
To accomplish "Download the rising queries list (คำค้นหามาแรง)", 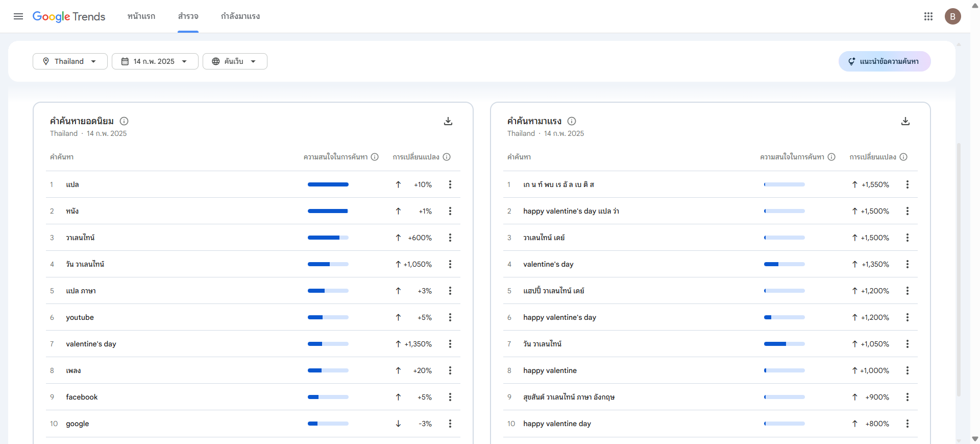I will pyautogui.click(x=905, y=121).
